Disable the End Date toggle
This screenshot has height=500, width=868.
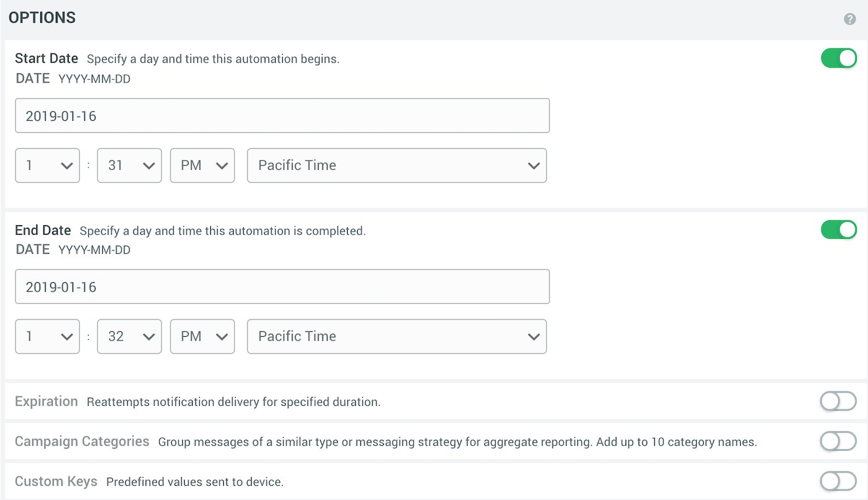pos(839,230)
